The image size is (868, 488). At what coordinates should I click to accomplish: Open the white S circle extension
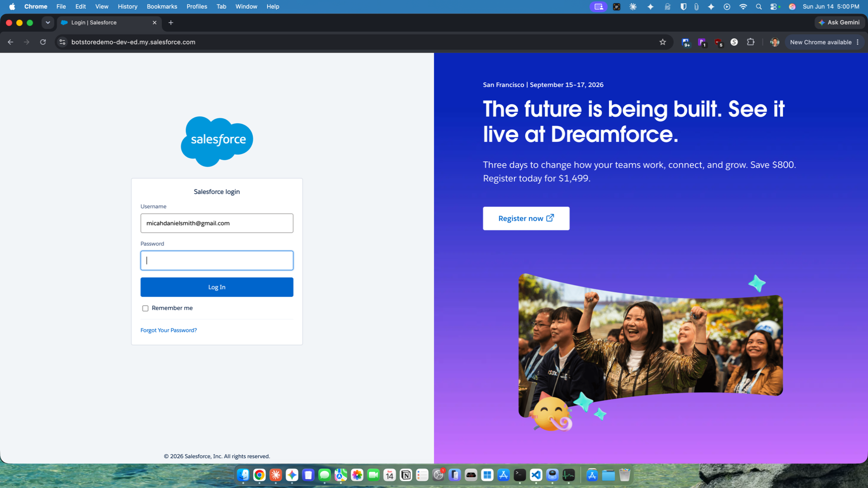click(734, 42)
